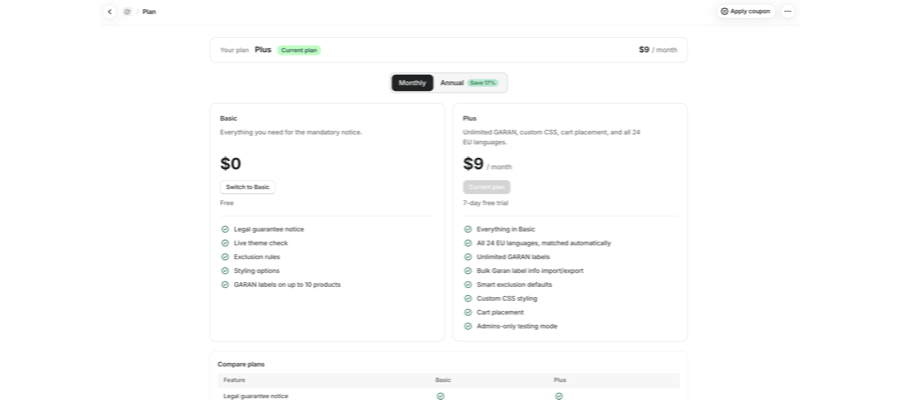Click Unlimited GARAN labels feature text

click(513, 257)
